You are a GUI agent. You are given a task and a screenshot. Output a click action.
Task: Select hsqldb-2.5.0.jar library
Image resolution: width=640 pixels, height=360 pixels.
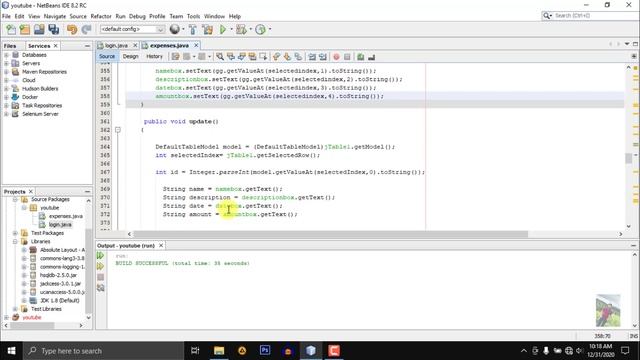tap(58, 275)
